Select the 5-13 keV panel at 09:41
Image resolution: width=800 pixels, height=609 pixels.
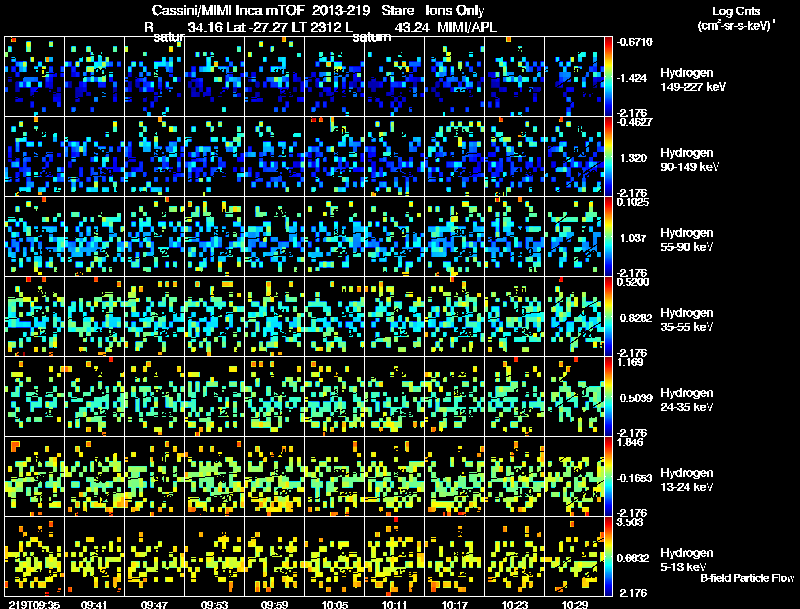tap(94, 556)
